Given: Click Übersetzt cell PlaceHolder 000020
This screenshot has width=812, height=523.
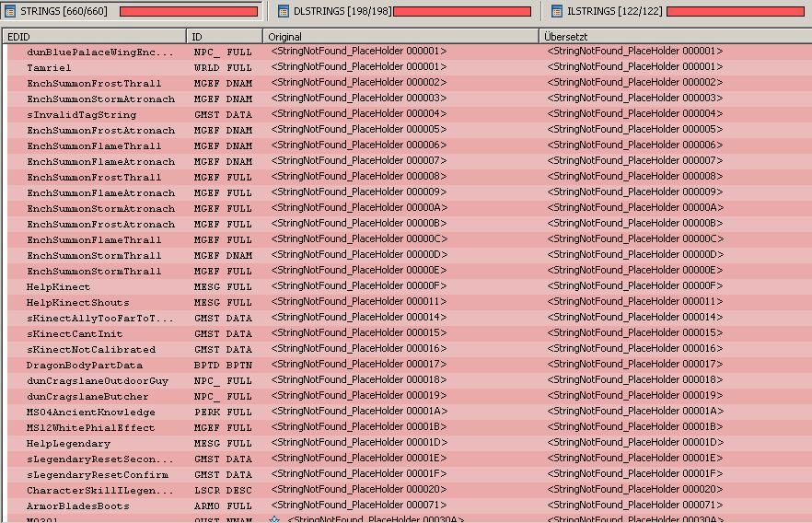Looking at the screenshot, I should [635, 489].
